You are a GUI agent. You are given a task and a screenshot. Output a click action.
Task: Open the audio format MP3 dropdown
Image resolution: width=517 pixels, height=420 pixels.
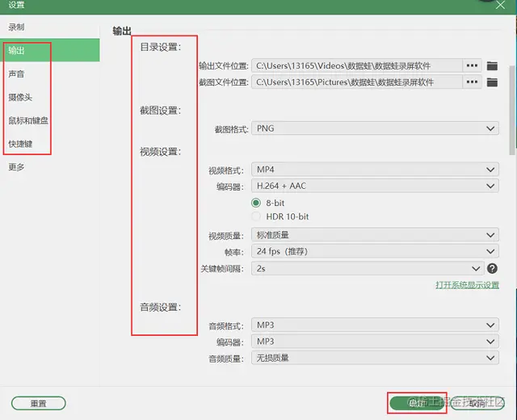[375, 325]
